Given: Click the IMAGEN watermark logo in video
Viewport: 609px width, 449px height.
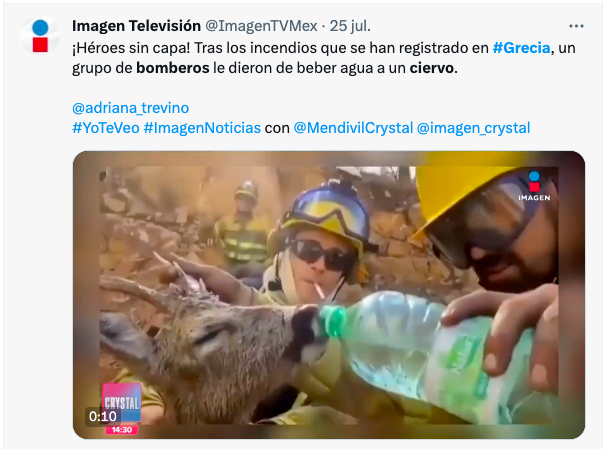Looking at the screenshot, I should point(534,186).
